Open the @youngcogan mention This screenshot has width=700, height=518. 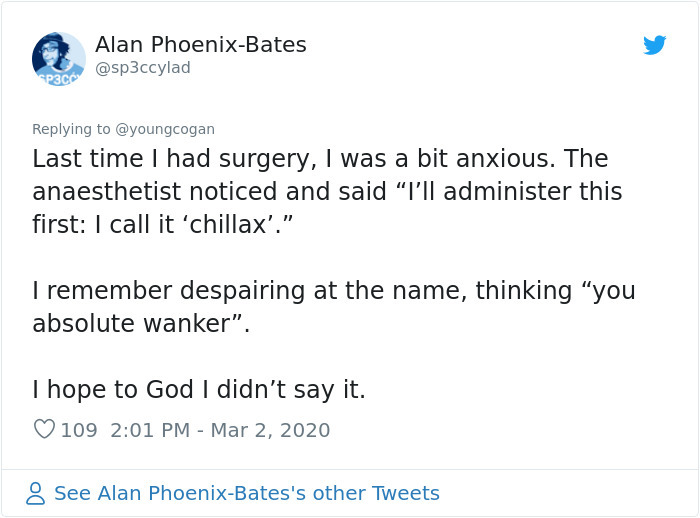click(165, 129)
